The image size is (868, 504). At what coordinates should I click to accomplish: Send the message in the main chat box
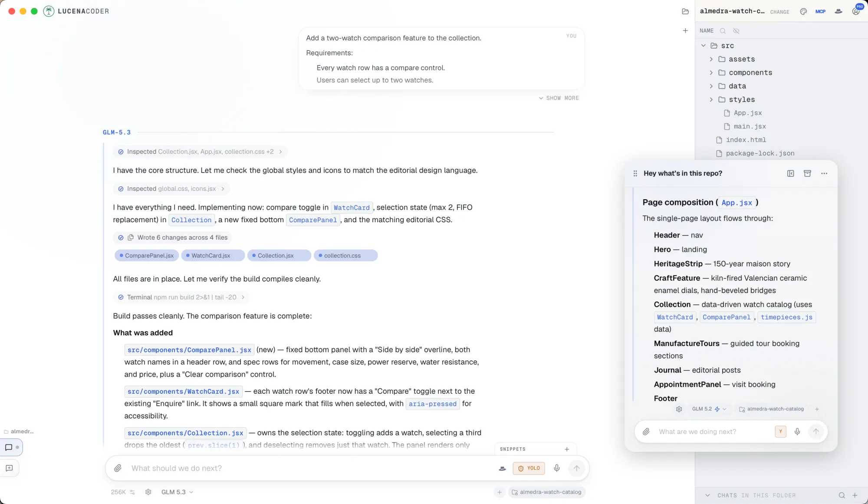(576, 468)
